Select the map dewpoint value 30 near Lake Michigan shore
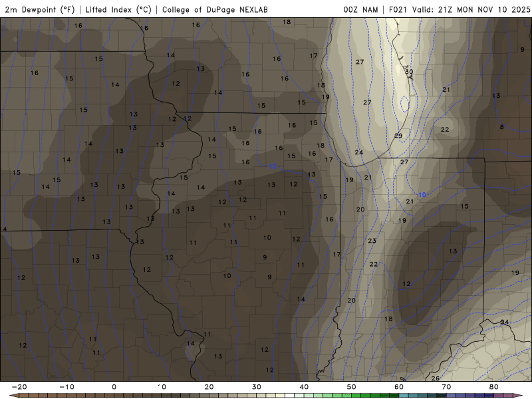This screenshot has width=532, height=399. (x=409, y=72)
